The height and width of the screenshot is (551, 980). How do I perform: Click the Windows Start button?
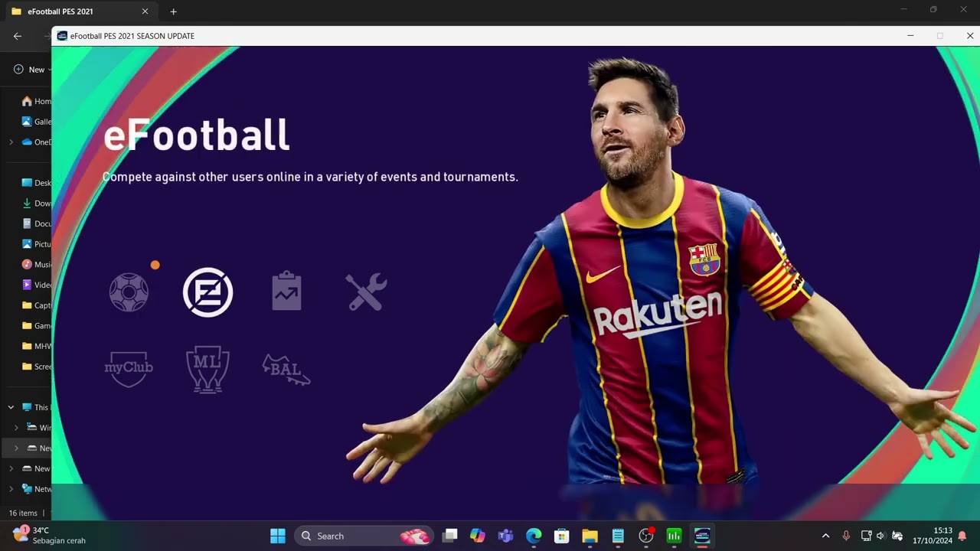point(278,536)
